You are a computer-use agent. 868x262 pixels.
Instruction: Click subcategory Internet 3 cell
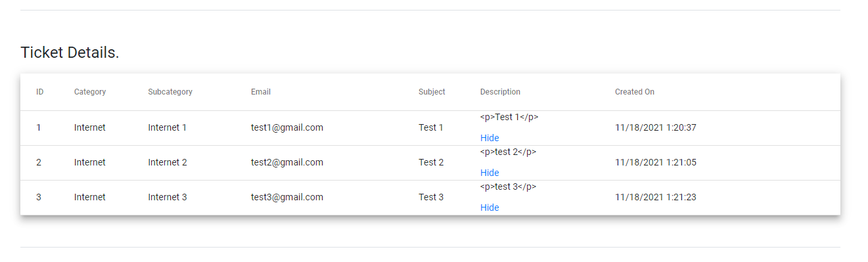click(168, 197)
